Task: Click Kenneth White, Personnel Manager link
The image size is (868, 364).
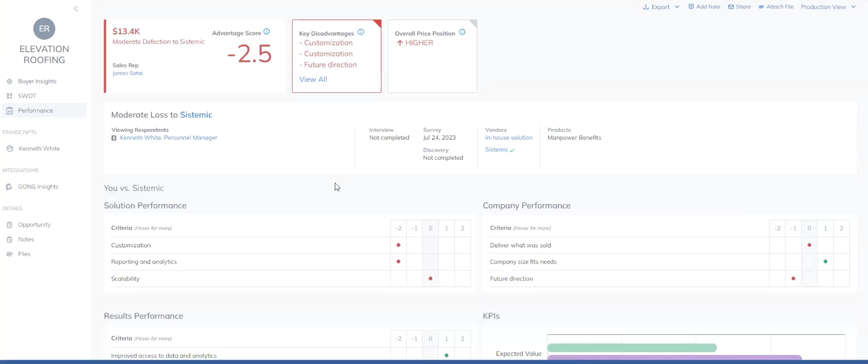Action: coord(169,138)
